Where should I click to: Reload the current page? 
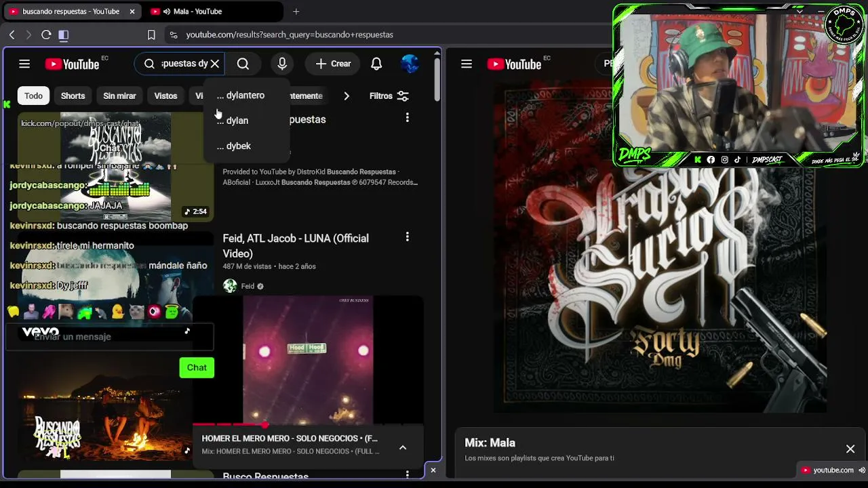(x=46, y=35)
